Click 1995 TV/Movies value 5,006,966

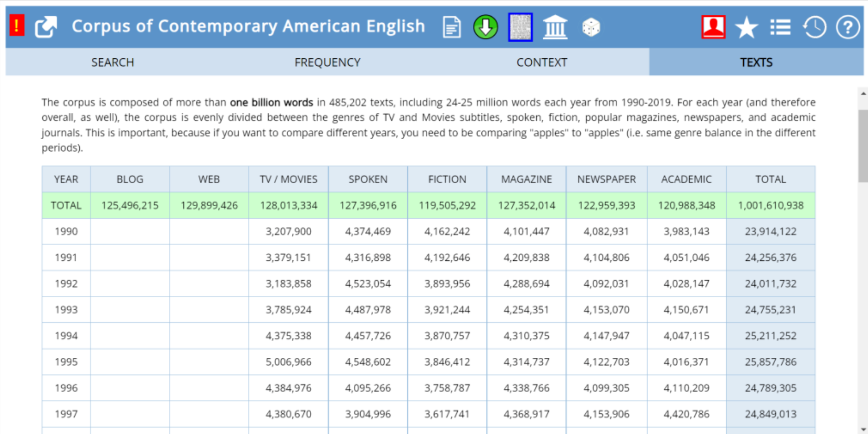[x=288, y=362]
